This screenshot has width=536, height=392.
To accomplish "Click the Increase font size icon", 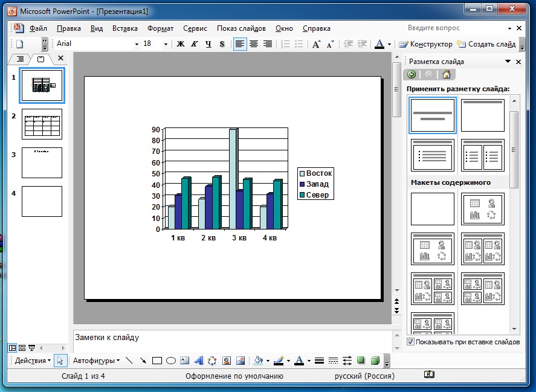I will [316, 44].
